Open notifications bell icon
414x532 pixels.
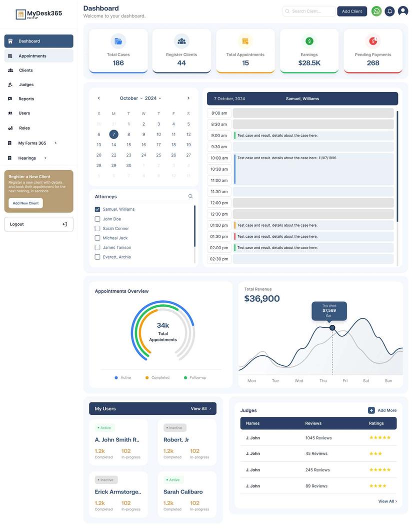pos(389,11)
